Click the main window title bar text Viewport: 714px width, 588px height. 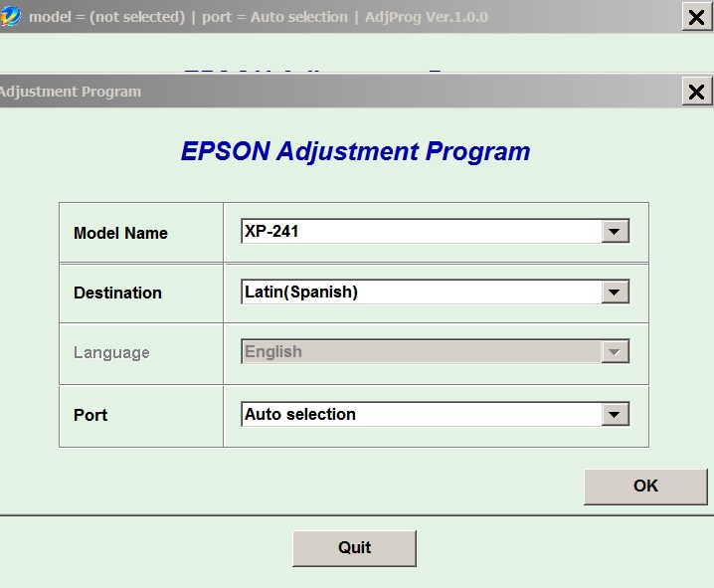(x=259, y=17)
